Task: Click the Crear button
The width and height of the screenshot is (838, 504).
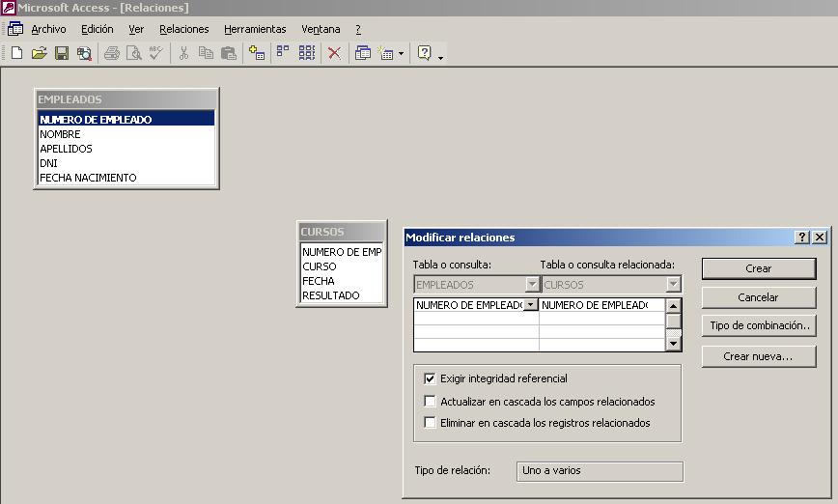Action: coord(759,268)
